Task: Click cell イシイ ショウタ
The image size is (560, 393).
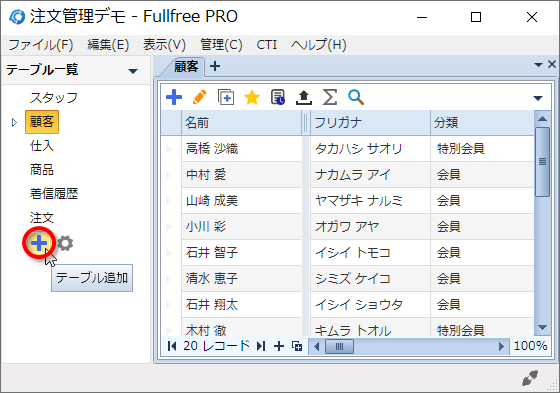Action: 371,305
